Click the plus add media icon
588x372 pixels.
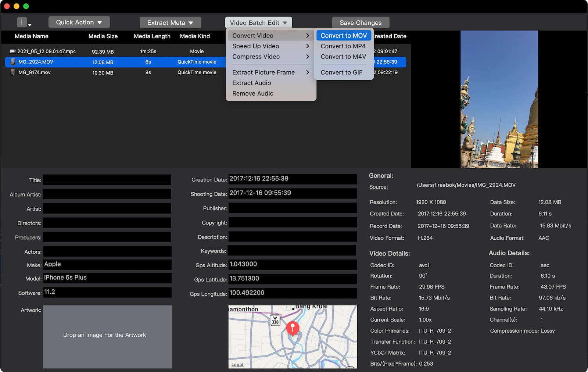coord(22,22)
